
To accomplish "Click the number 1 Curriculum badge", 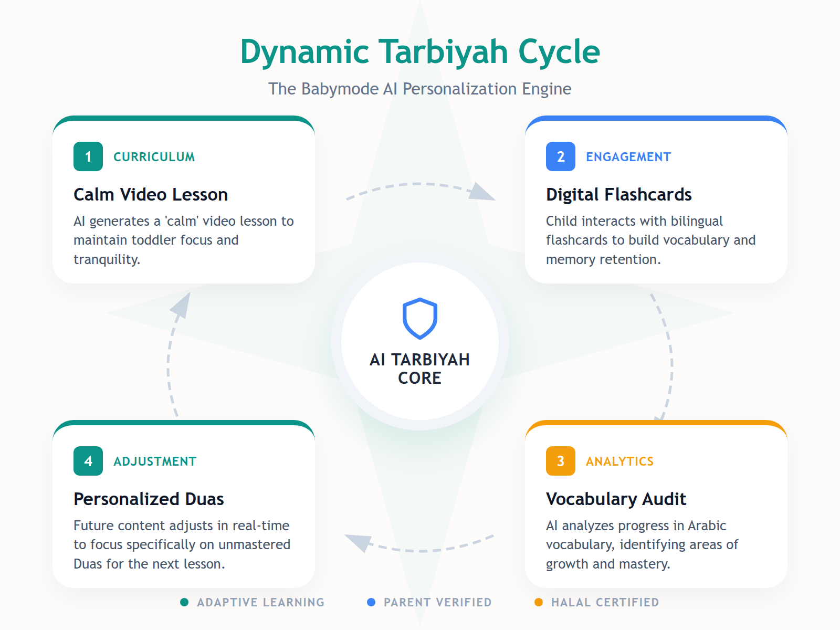I will [x=88, y=156].
